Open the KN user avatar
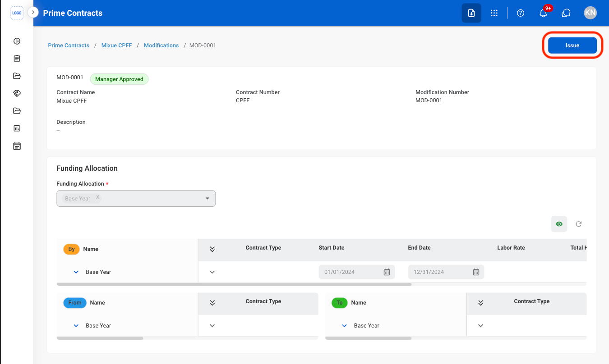This screenshot has height=364, width=609. tap(590, 13)
